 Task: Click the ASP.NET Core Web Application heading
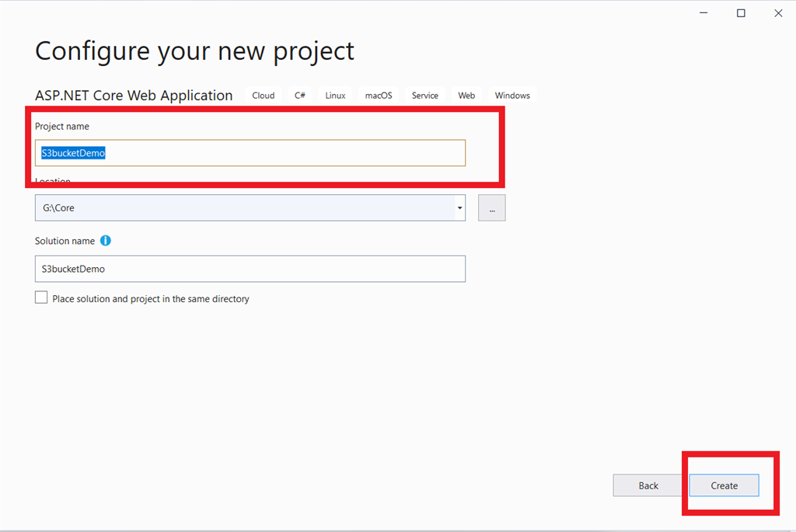pyautogui.click(x=133, y=95)
